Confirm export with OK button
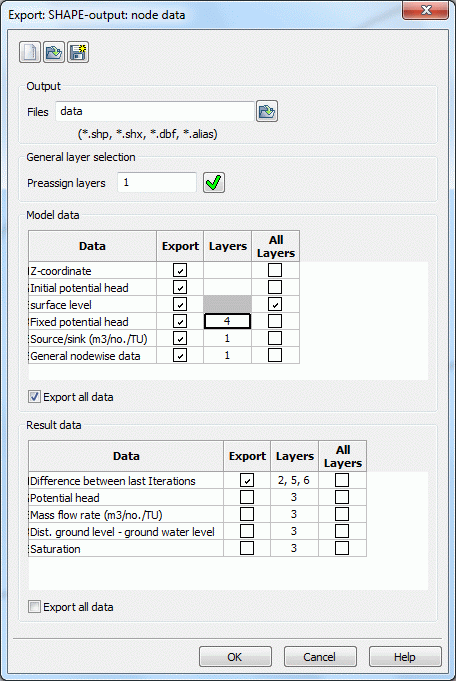The image size is (456, 681). tap(235, 657)
